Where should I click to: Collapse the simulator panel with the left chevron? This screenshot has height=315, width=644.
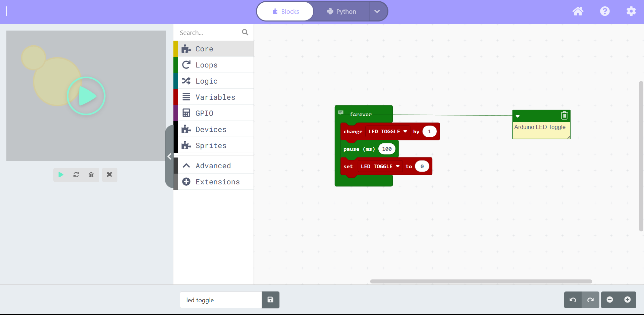(170, 156)
